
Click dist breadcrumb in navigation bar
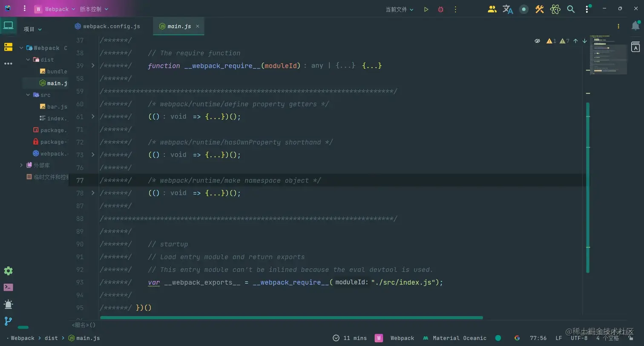tap(51, 338)
